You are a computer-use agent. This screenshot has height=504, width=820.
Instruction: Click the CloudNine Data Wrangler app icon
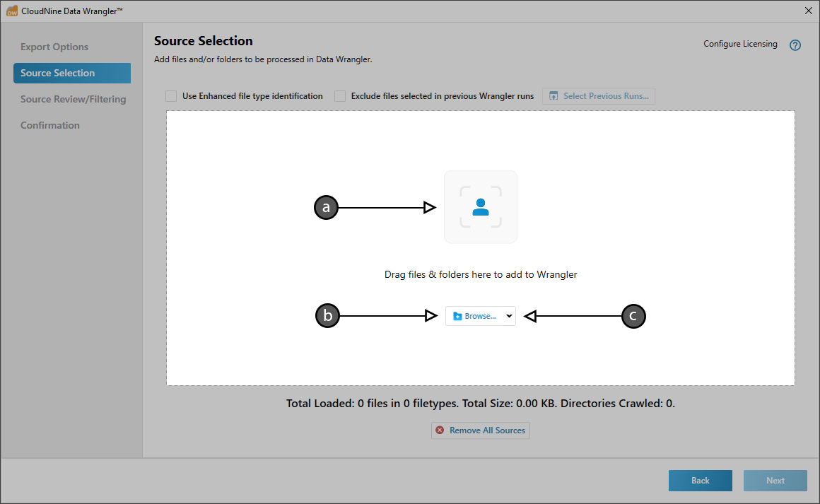11,11
